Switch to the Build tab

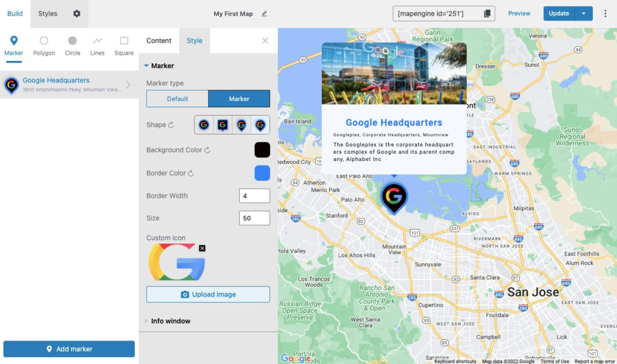[x=15, y=13]
